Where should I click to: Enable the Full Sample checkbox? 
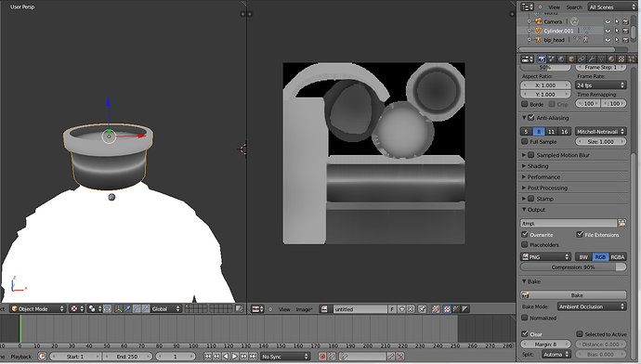point(525,141)
